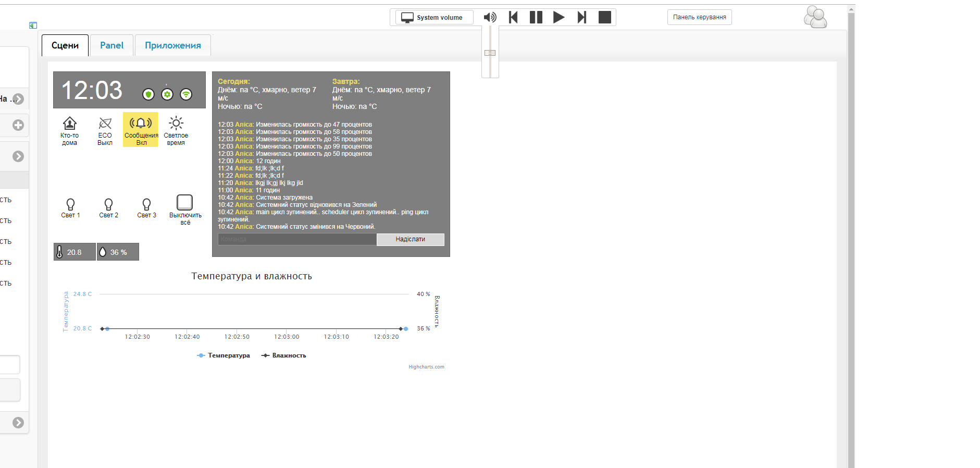Focus the command input field

click(297, 239)
